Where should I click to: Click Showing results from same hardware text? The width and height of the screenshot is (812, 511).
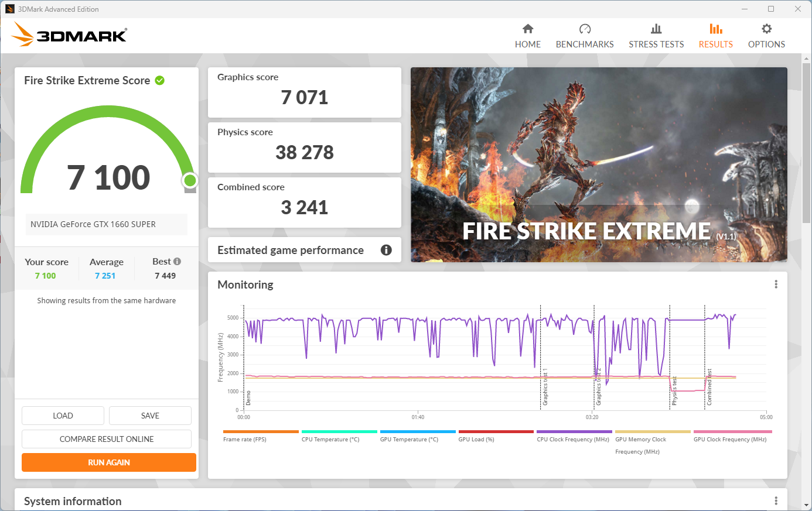tap(107, 300)
